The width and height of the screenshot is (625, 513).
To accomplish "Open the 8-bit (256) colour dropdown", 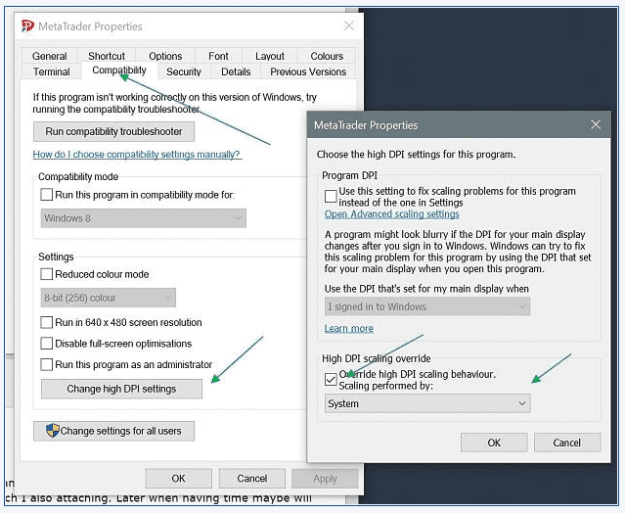I will point(108,298).
